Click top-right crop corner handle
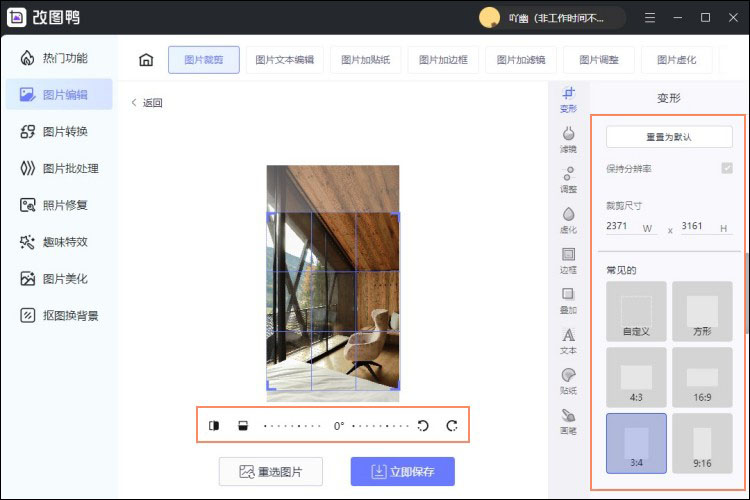This screenshot has height=500, width=750. [395, 217]
